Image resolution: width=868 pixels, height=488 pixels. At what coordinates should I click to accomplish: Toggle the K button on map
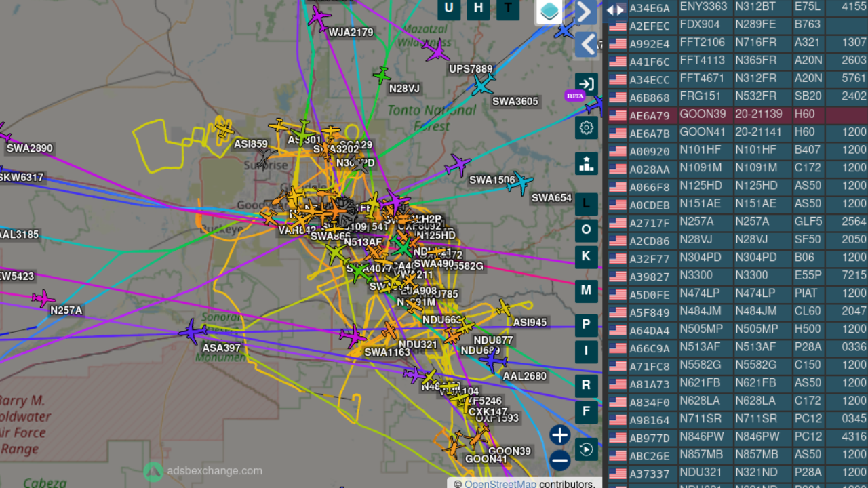point(587,257)
